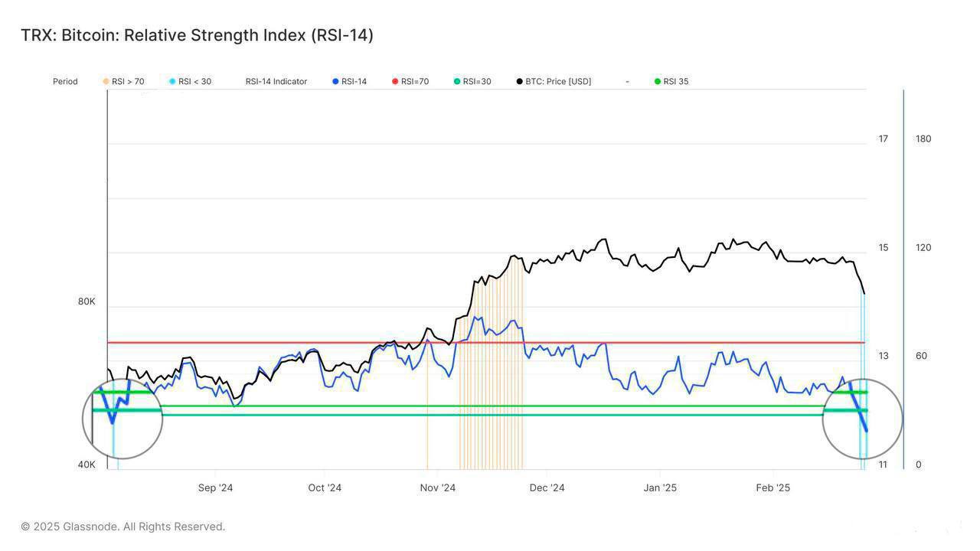Click the cyan RSI < 30 legend dot
The width and height of the screenshot is (980, 551).
coord(172,82)
